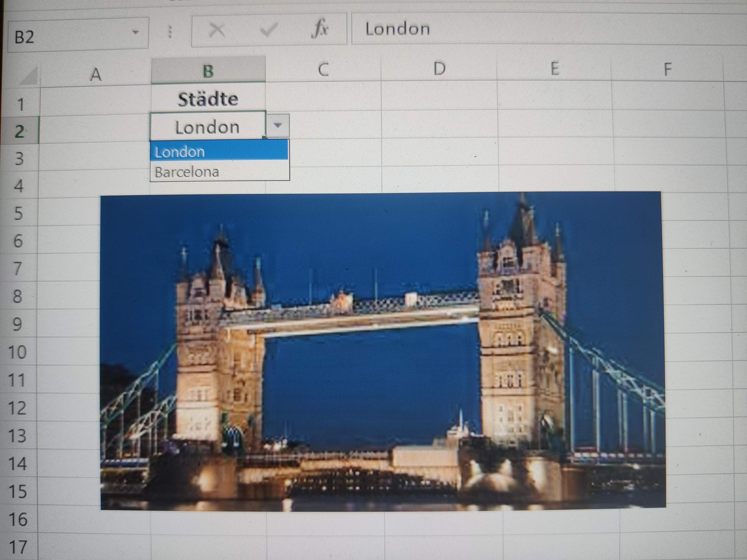747x560 pixels.
Task: Open the Name Box dropdown arrow
Action: (137, 32)
